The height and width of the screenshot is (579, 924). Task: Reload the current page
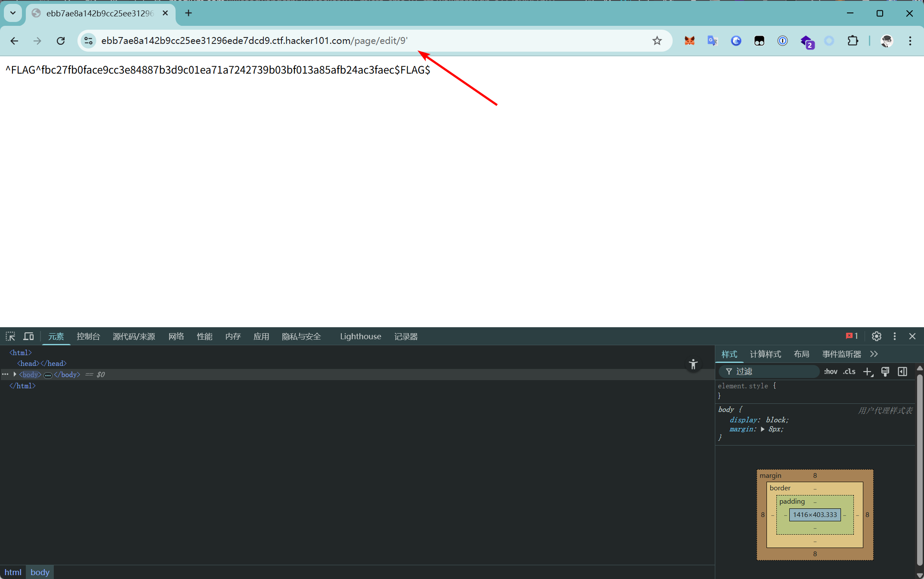(x=61, y=41)
